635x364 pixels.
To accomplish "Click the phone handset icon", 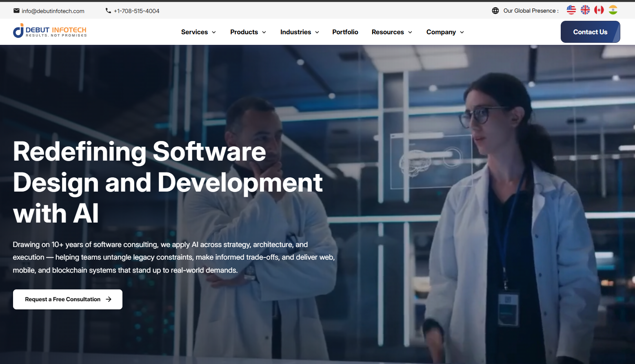I will 108,11.
